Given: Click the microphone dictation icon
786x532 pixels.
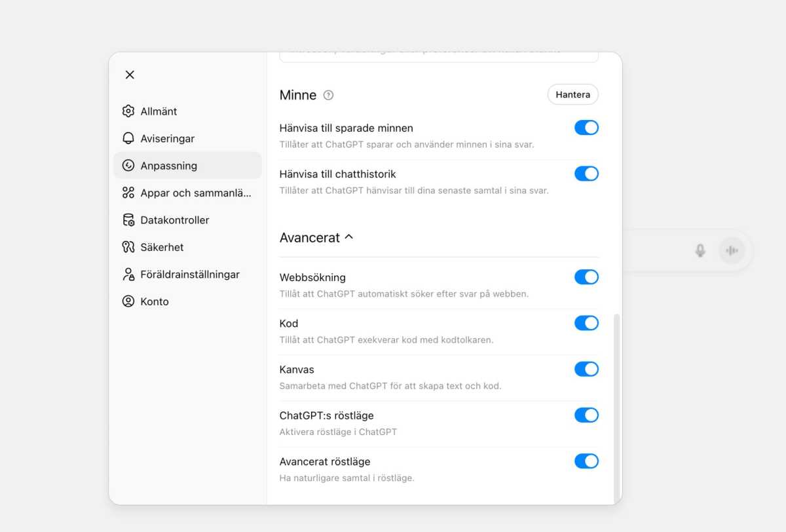Looking at the screenshot, I should 700,250.
